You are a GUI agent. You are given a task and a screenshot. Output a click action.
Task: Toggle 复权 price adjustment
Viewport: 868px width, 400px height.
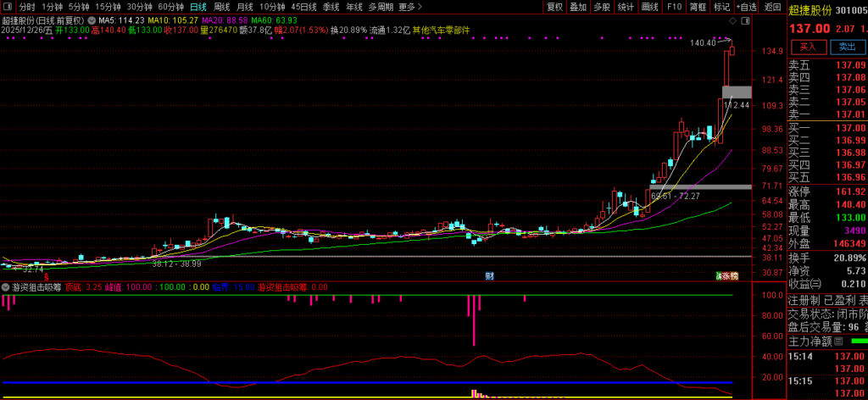tap(554, 7)
